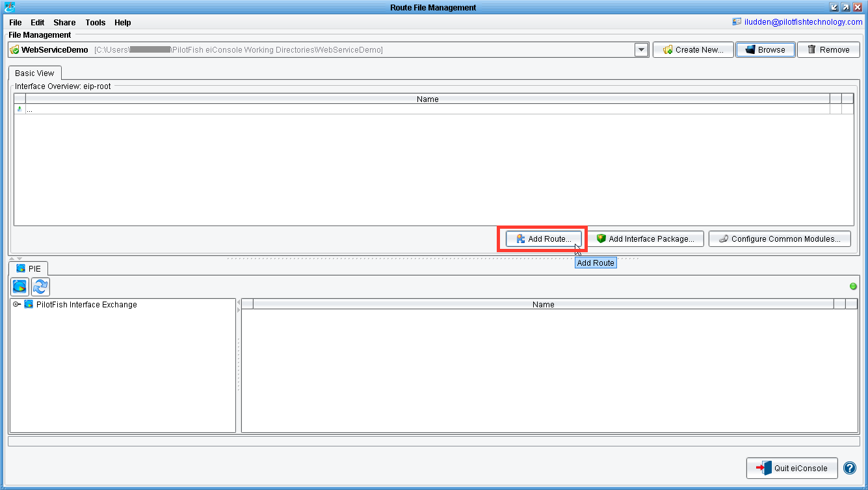868x490 pixels.
Task: Click the Add Route... button
Action: [x=544, y=239]
